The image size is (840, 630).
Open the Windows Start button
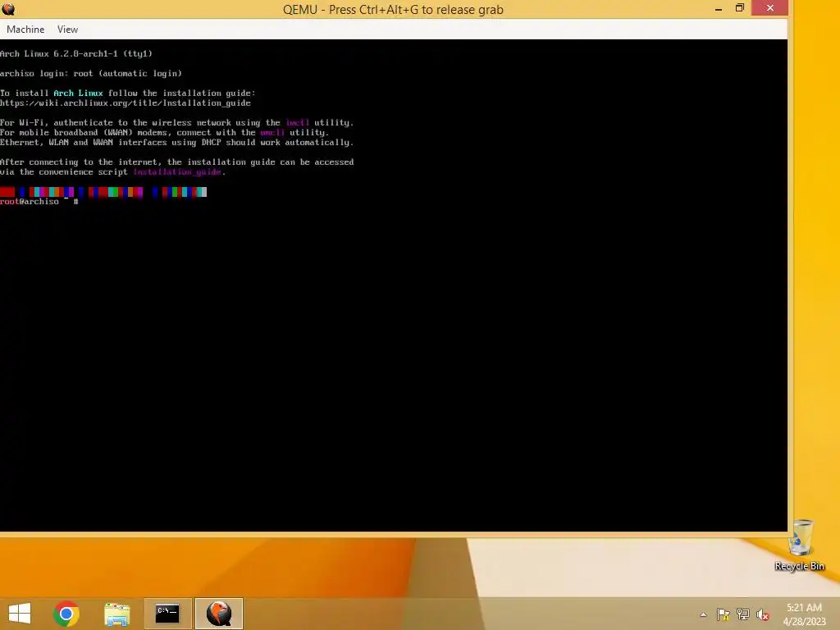20,614
